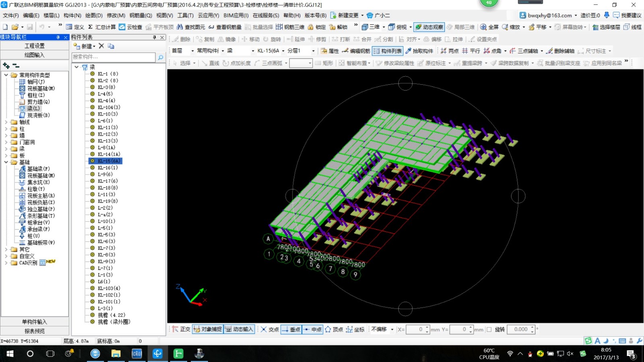This screenshot has width=644, height=362.
Task: Toggle 动态输入 dynamic input
Action: [239, 329]
